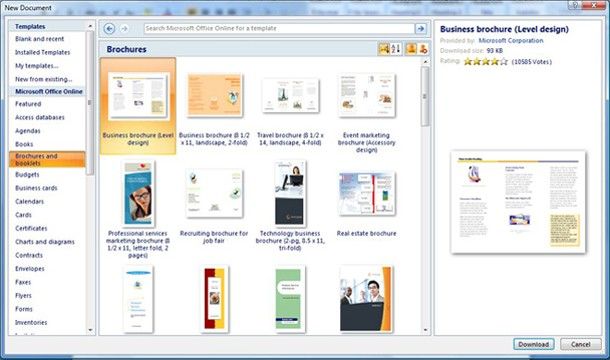The width and height of the screenshot is (610, 360).
Task: Click the Cancel button
Action: pyautogui.click(x=580, y=344)
